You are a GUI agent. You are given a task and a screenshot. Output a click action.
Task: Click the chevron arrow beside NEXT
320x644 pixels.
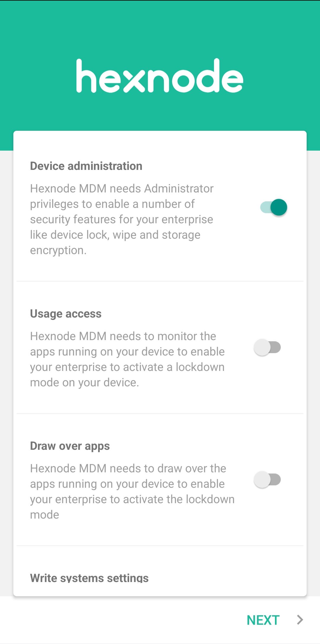click(300, 620)
